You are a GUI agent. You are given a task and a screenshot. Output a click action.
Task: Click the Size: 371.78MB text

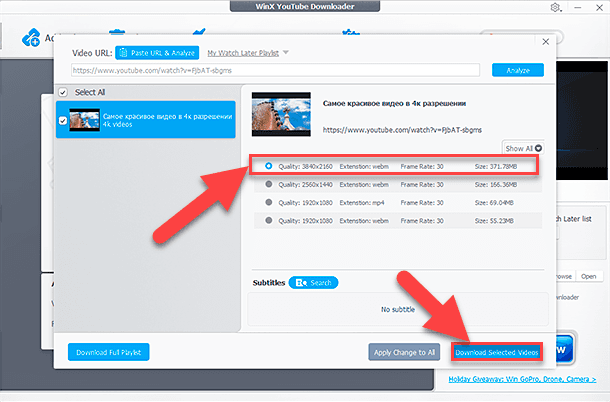tap(496, 166)
